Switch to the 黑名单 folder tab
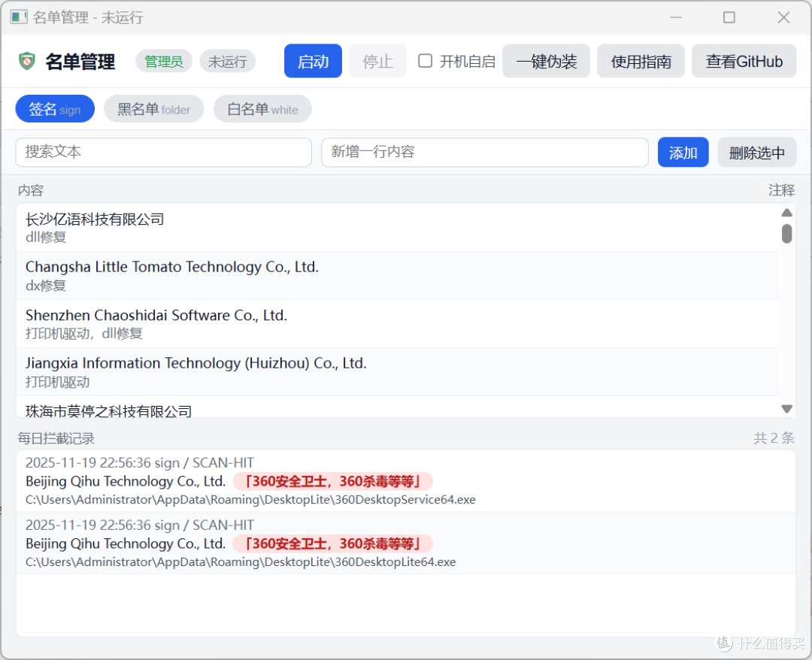This screenshot has height=660, width=812. tap(154, 109)
